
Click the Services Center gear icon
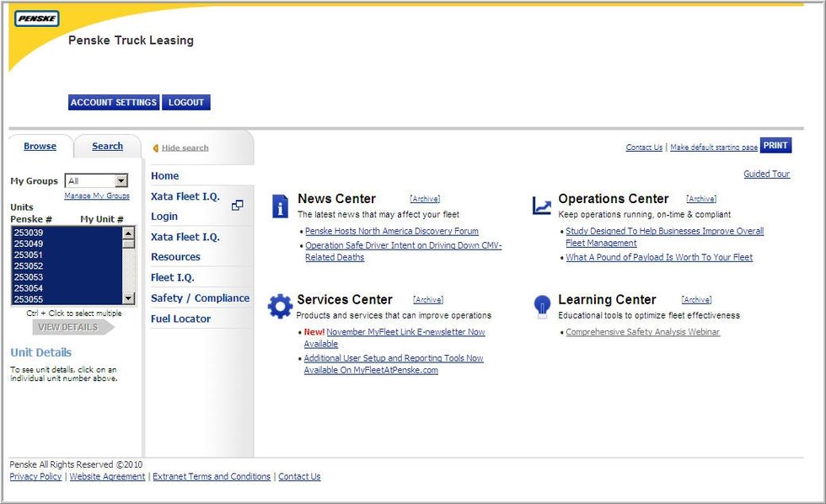[x=280, y=306]
